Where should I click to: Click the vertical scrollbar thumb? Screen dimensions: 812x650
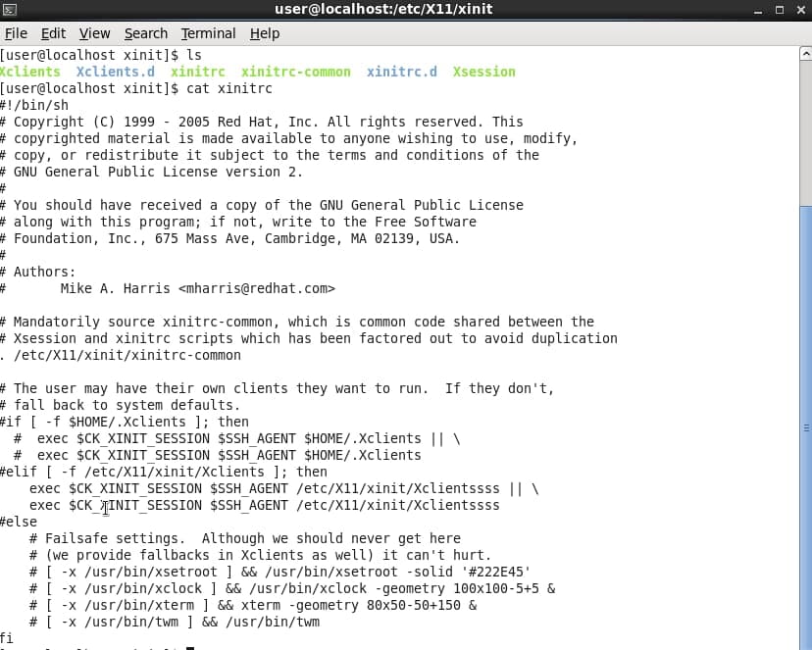[806, 427]
